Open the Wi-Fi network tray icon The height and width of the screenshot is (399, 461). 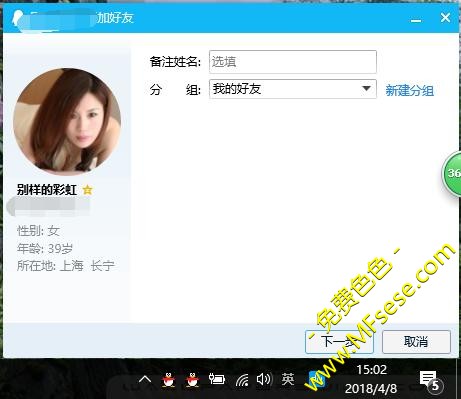[242, 380]
